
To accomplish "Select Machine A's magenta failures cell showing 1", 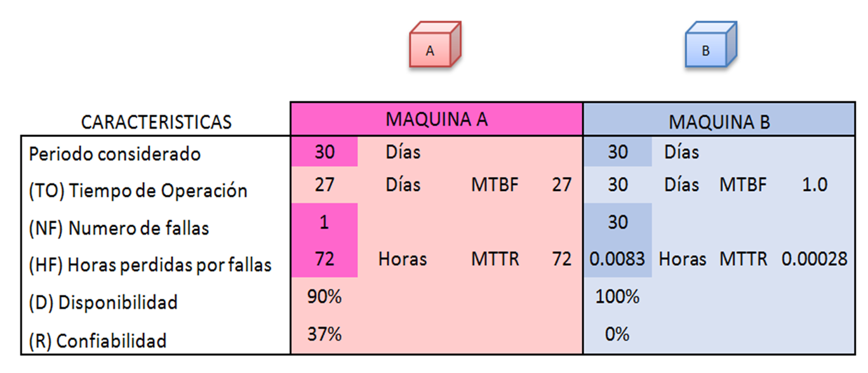I will point(324,222).
